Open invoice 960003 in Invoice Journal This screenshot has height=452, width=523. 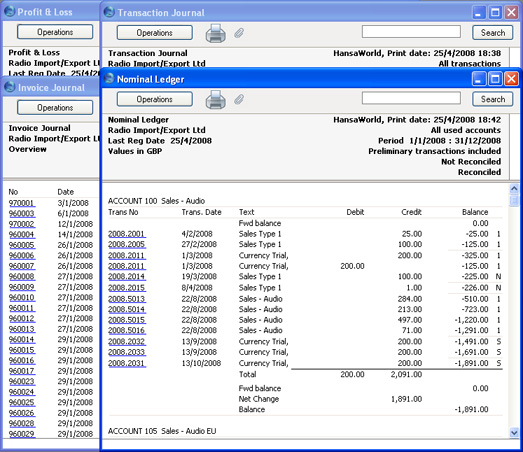point(22,213)
